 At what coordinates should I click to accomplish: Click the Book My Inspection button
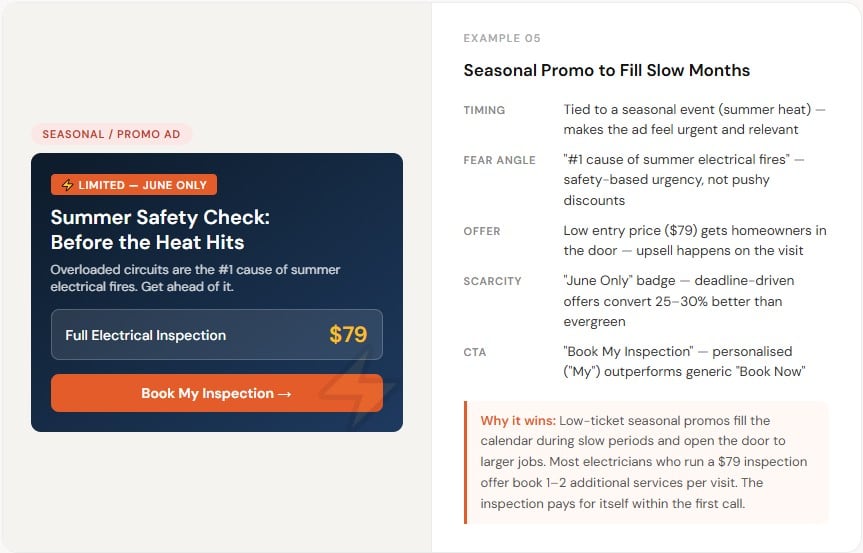click(217, 393)
